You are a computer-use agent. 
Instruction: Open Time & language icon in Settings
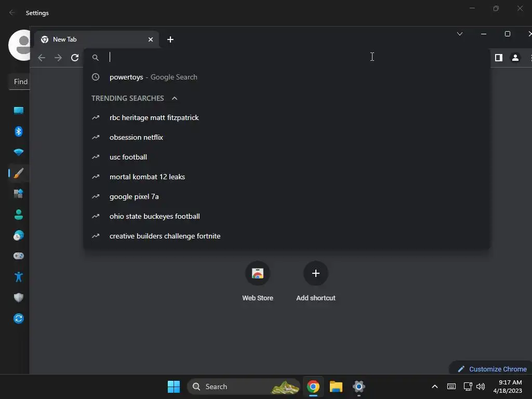tap(19, 235)
